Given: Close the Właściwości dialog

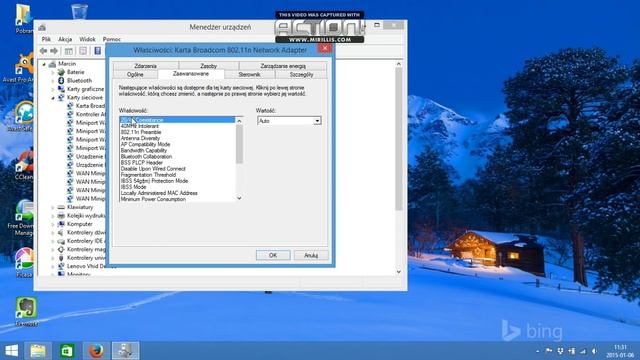Looking at the screenshot, I should tap(325, 49).
